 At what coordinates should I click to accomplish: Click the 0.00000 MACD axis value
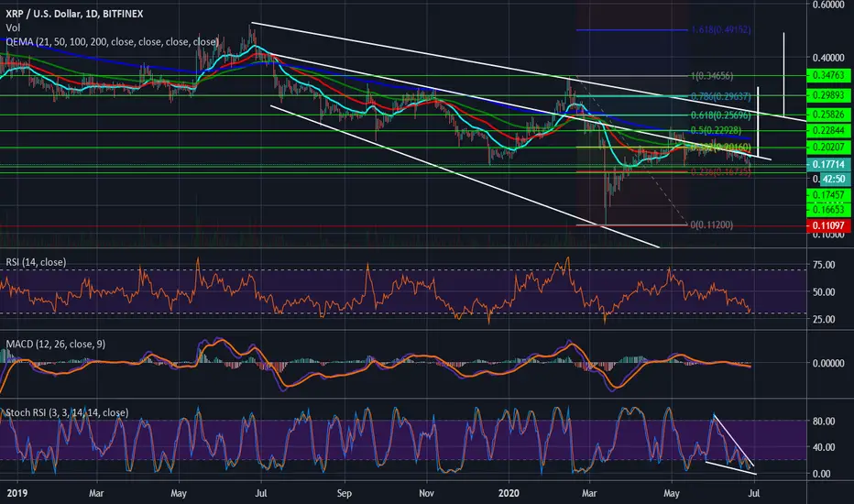coord(828,363)
